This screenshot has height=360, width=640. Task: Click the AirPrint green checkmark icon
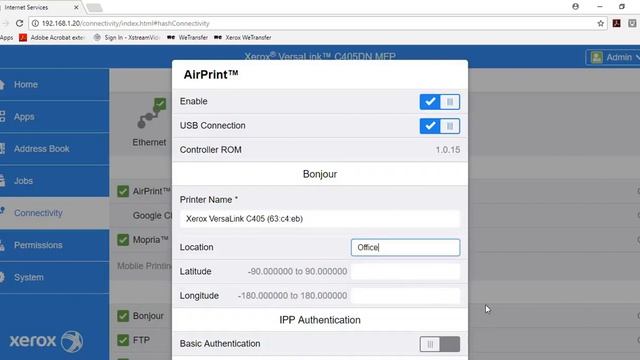click(123, 191)
